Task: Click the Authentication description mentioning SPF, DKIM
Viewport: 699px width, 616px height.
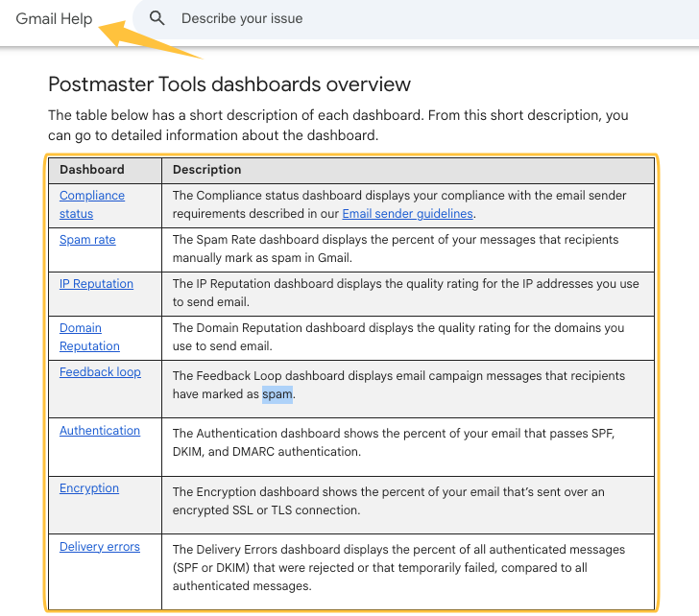Action: pyautogui.click(x=394, y=442)
